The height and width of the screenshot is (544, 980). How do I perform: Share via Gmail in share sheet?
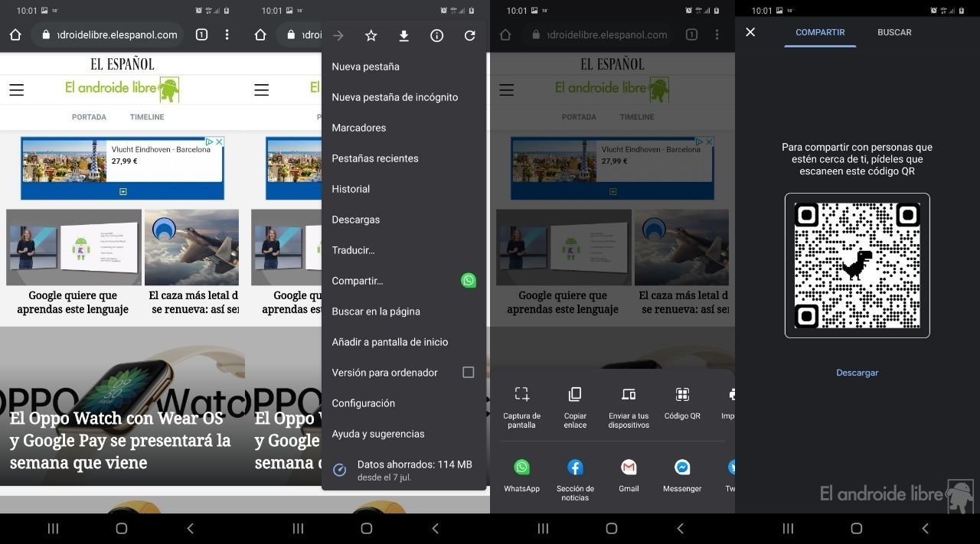click(629, 476)
